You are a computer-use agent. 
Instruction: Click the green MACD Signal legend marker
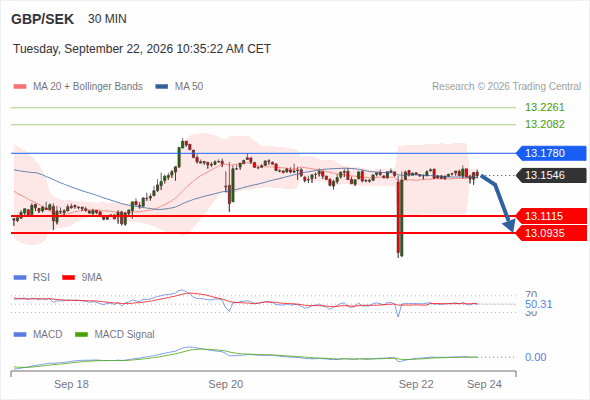(81, 335)
